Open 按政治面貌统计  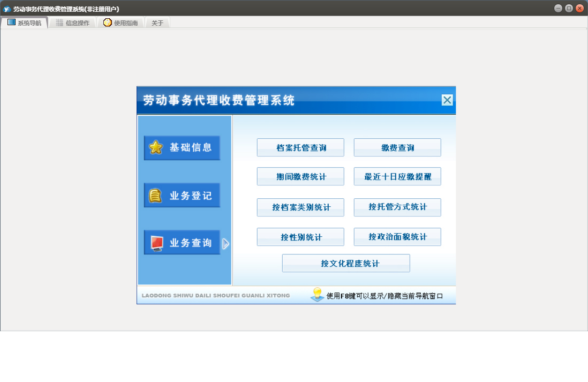tap(397, 237)
